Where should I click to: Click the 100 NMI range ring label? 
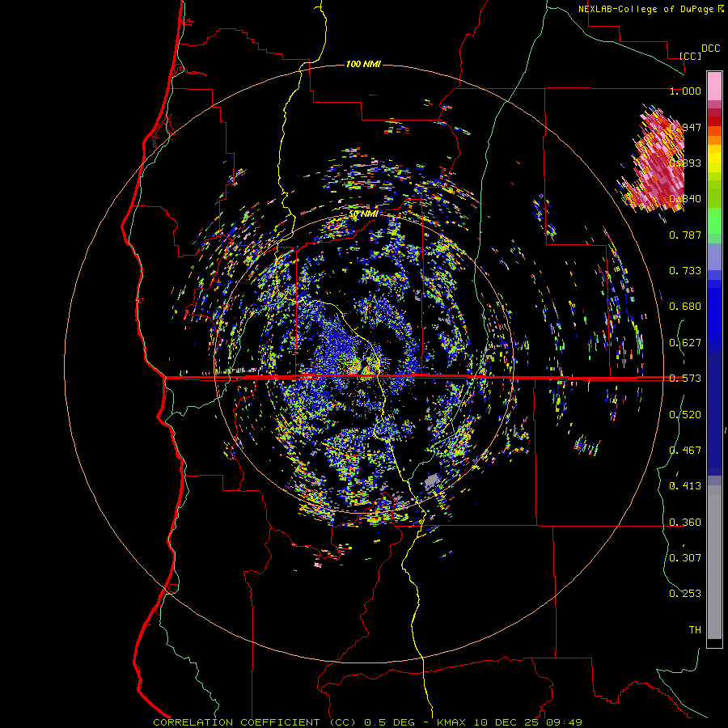click(x=363, y=64)
